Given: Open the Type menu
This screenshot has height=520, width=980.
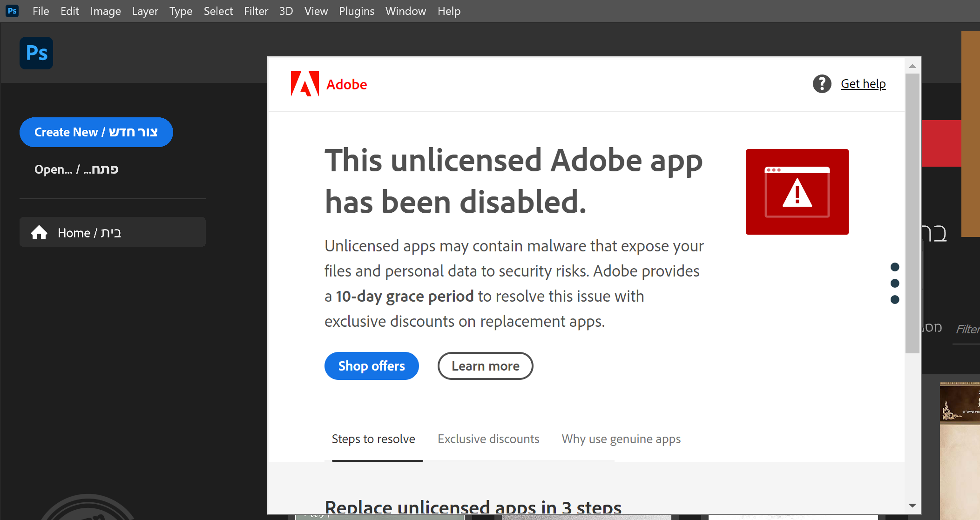Looking at the screenshot, I should [181, 11].
